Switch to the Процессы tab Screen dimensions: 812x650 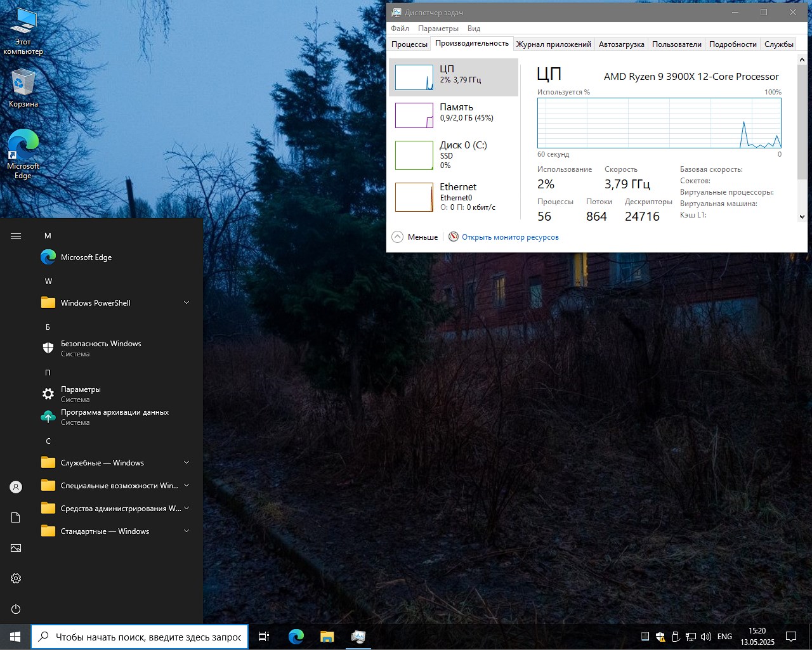pos(409,44)
